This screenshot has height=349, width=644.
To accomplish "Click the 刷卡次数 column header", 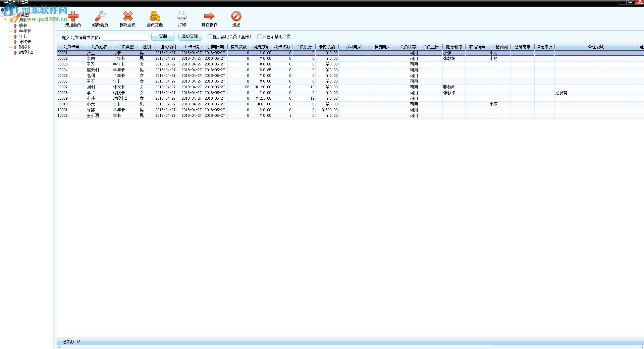I will 282,47.
